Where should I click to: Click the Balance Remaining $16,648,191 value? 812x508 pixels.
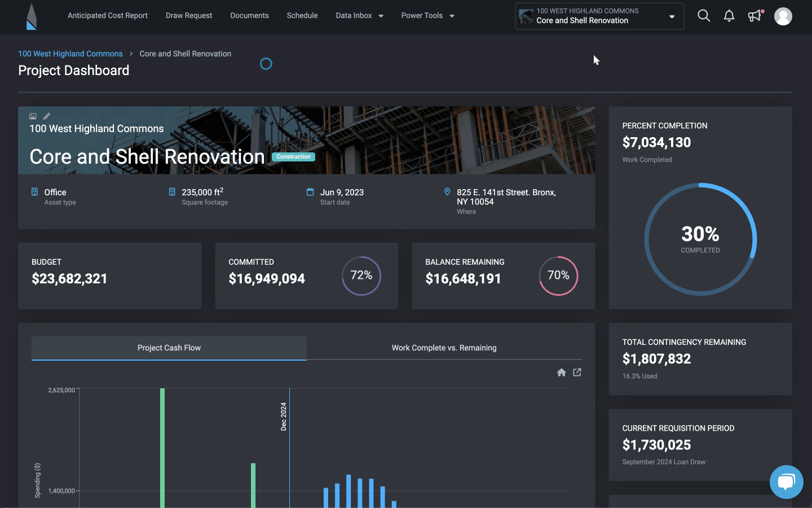coord(464,279)
